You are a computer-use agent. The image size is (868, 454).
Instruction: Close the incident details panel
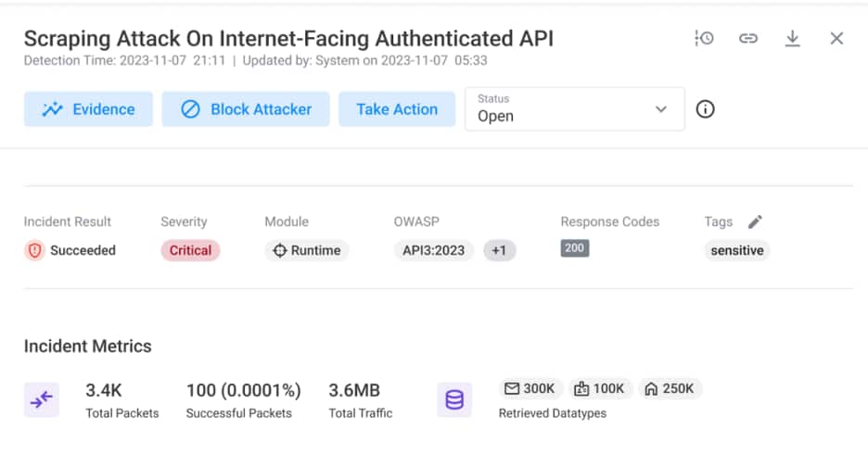coord(836,38)
